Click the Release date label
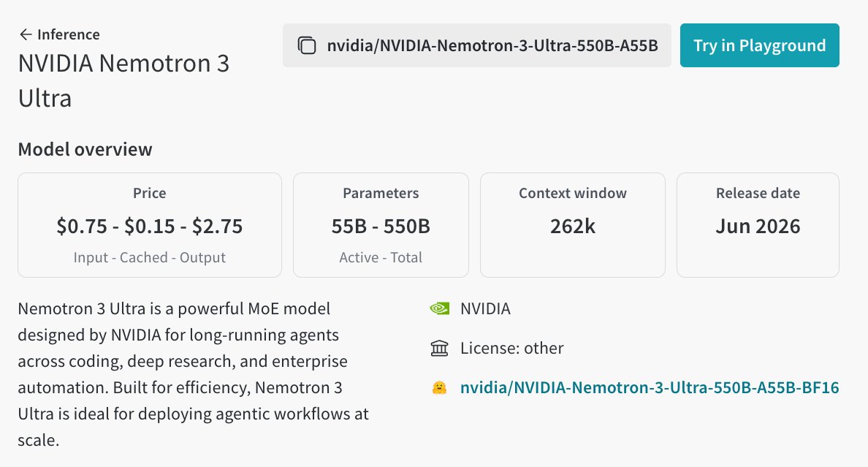868x467 pixels. click(x=758, y=193)
